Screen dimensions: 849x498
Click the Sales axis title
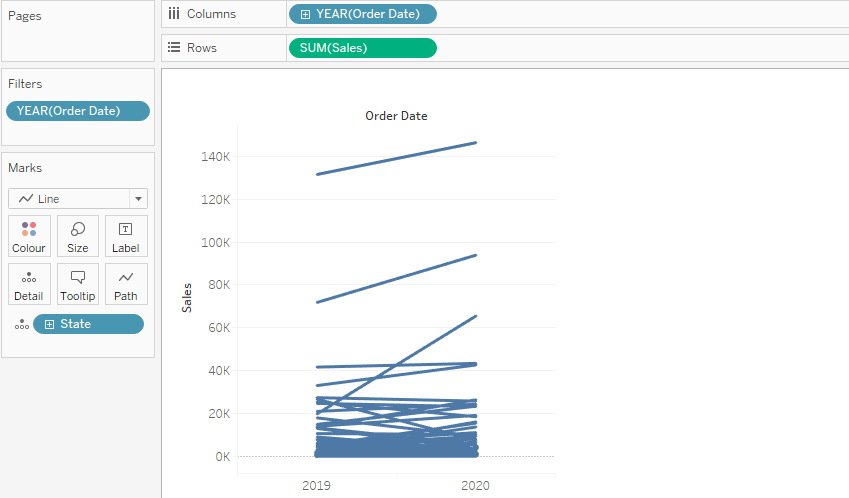[x=187, y=297]
